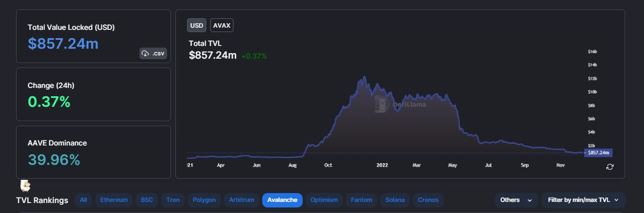Select the Polygon chain tab
This screenshot has height=213, width=644.
[205, 200]
